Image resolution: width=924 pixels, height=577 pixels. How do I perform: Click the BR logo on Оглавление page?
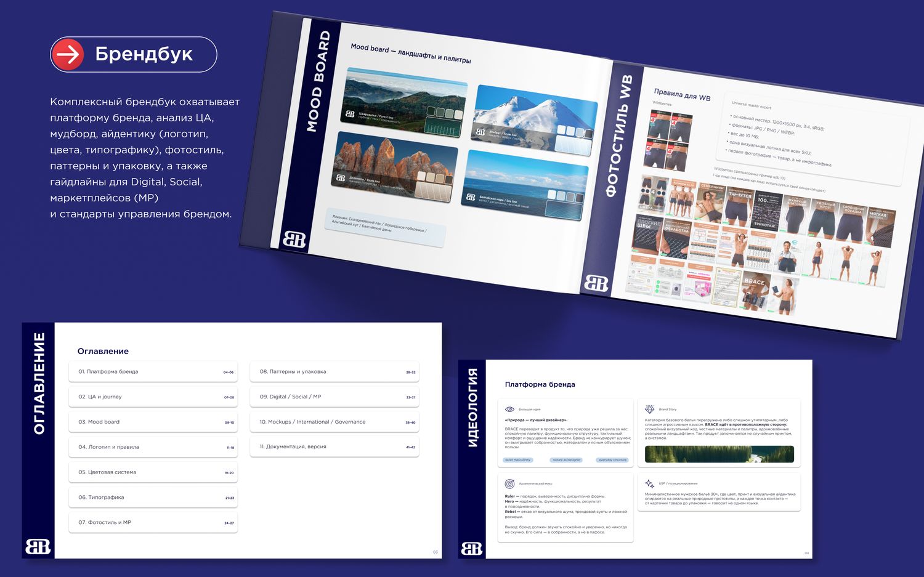[x=38, y=546]
